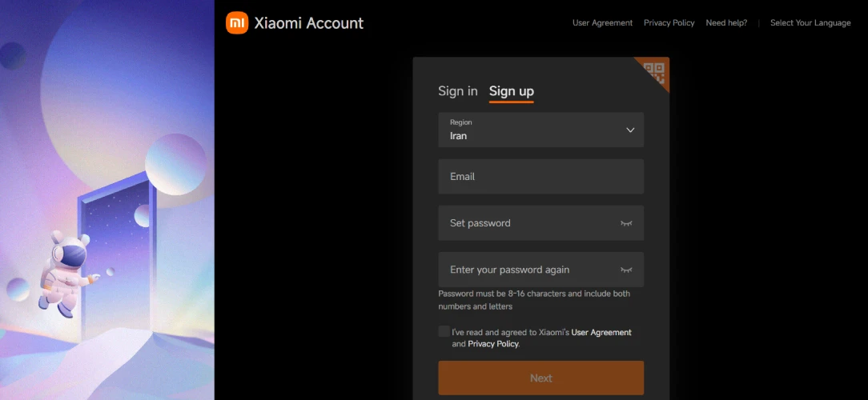Switch to QR code login
The image size is (868, 400).
(x=656, y=71)
